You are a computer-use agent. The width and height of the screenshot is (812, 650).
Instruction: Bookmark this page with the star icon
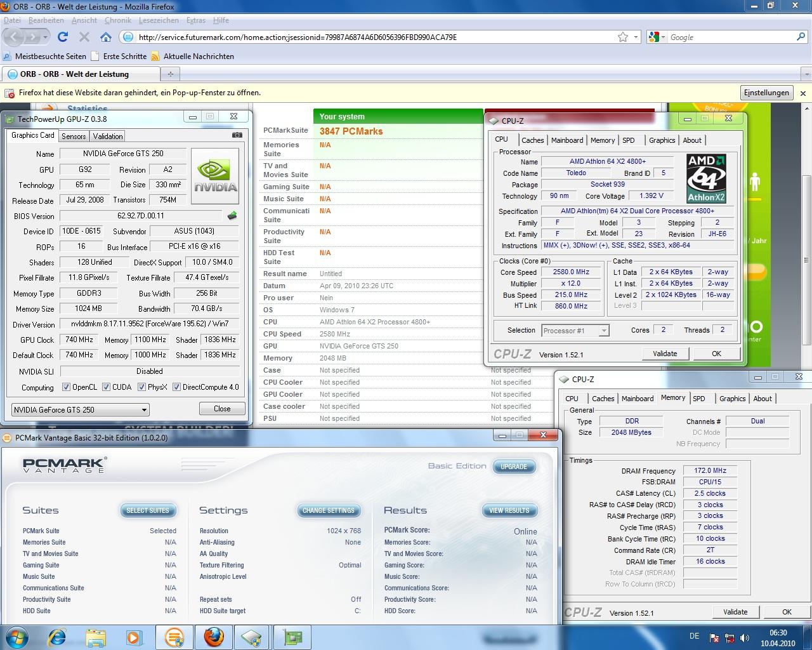(x=623, y=37)
